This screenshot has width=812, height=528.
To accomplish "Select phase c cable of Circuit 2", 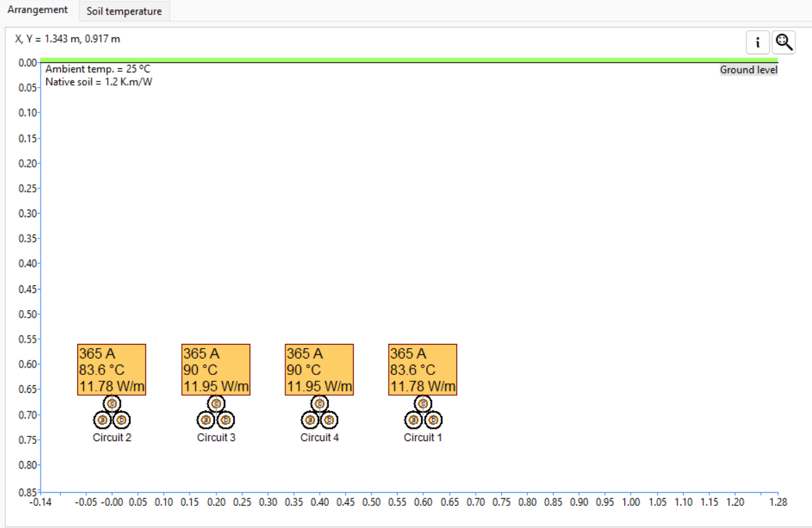I will pyautogui.click(x=112, y=403).
